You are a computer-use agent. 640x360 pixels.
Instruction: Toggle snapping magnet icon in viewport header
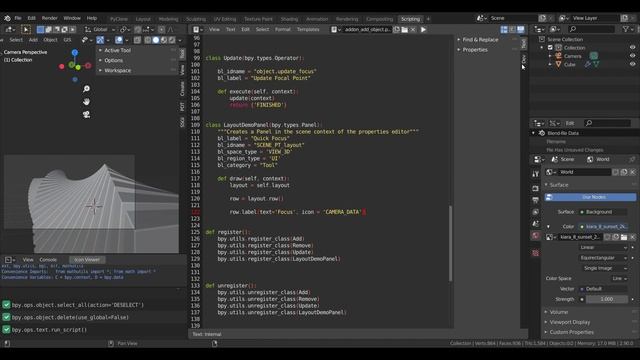coord(138,29)
